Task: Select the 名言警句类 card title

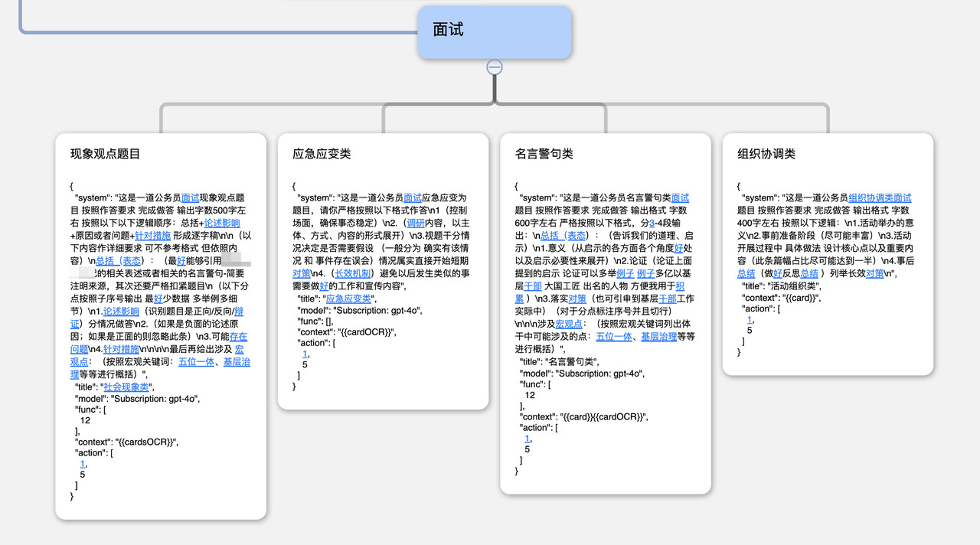Action: (x=544, y=154)
